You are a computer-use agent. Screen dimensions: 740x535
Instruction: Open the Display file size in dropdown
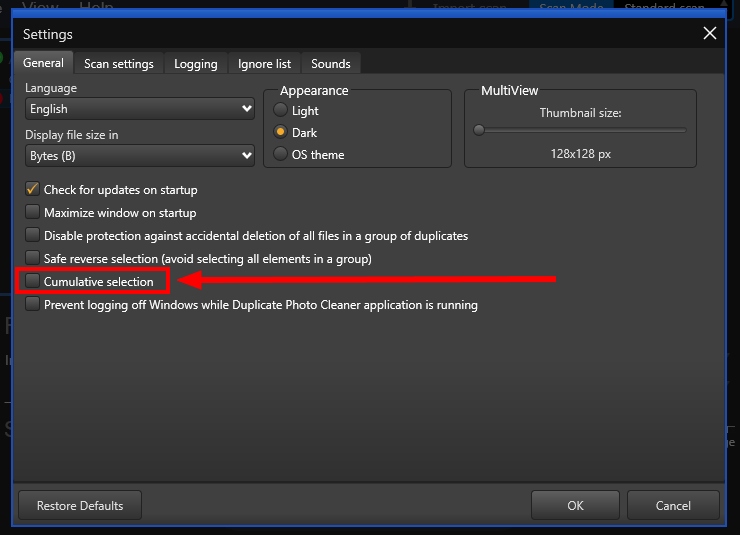[x=140, y=156]
